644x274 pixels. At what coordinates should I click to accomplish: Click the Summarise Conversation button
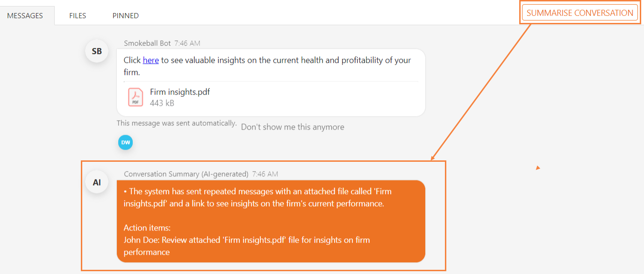[x=580, y=13]
